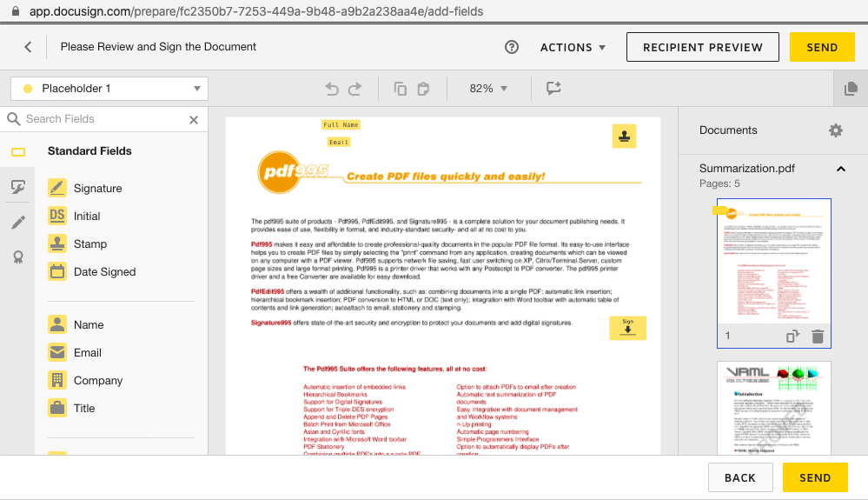The height and width of the screenshot is (500, 868).
Task: Select the custom fields sidebar tab icon
Action: 17,187
